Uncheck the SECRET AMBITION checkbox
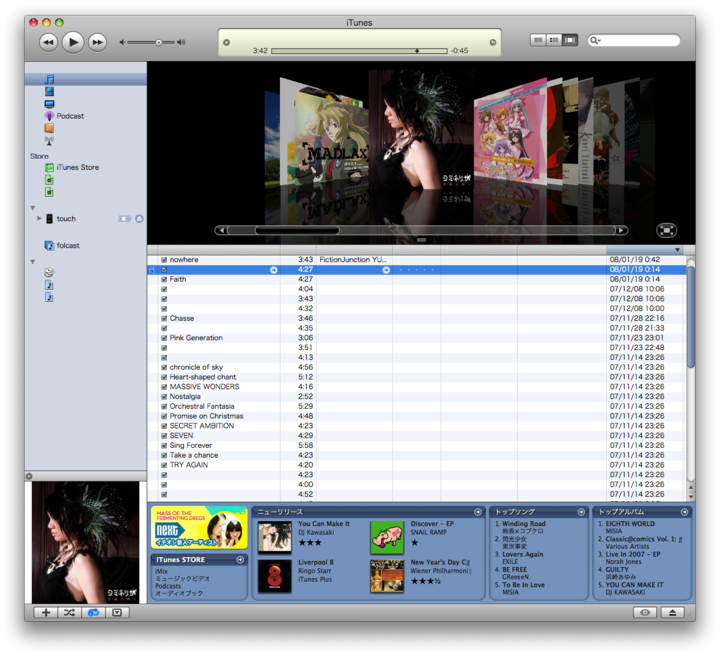Viewport: 720px width, 655px height. pos(164,426)
